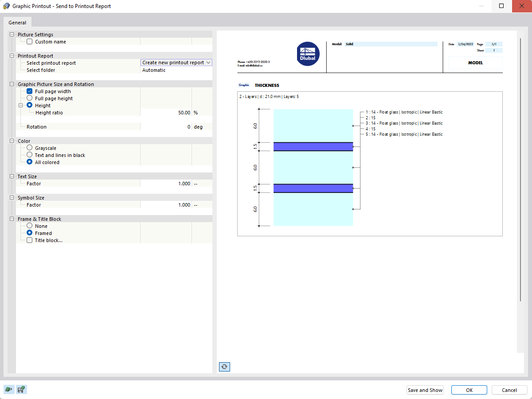
Task: Select the Height radio button
Action: click(x=29, y=106)
